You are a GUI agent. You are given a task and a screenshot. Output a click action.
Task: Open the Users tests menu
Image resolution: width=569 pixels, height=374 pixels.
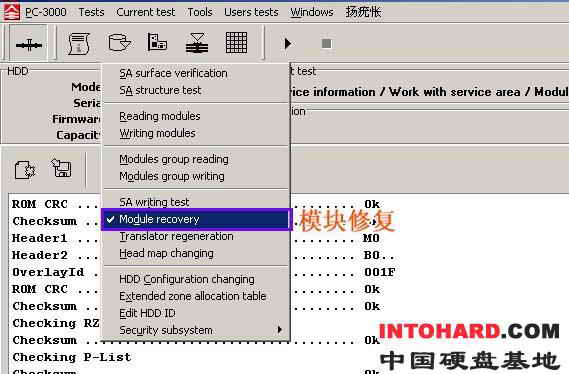251,12
